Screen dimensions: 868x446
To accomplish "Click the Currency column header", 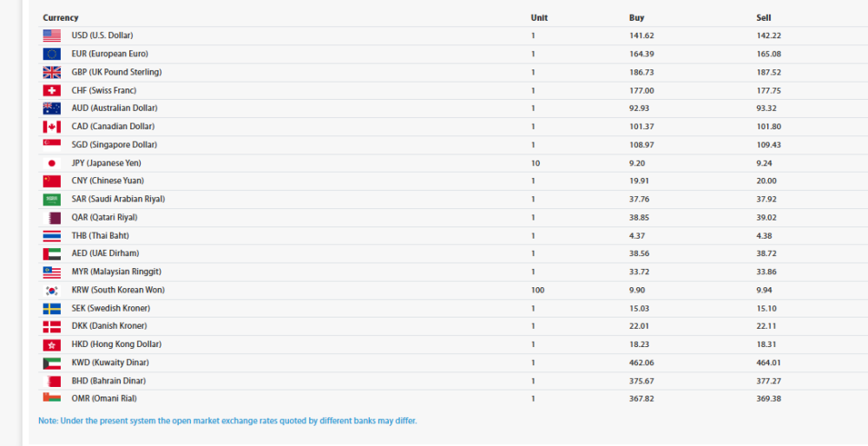I will [x=61, y=17].
